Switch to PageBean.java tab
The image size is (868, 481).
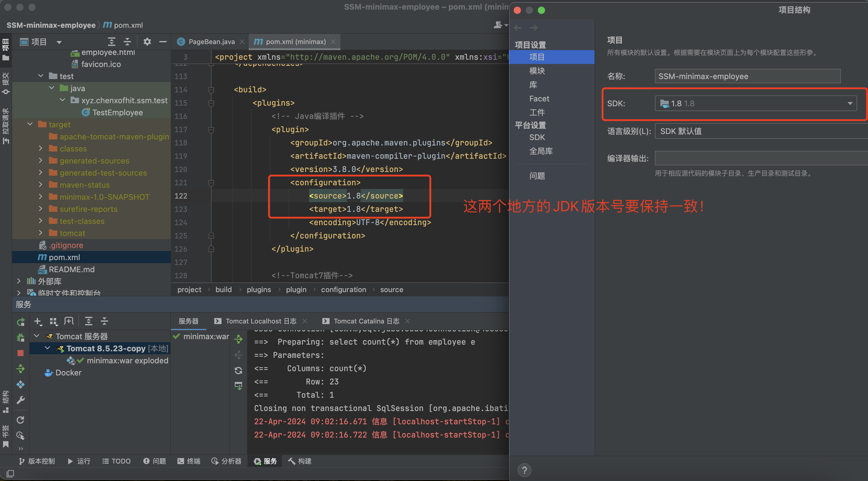211,42
